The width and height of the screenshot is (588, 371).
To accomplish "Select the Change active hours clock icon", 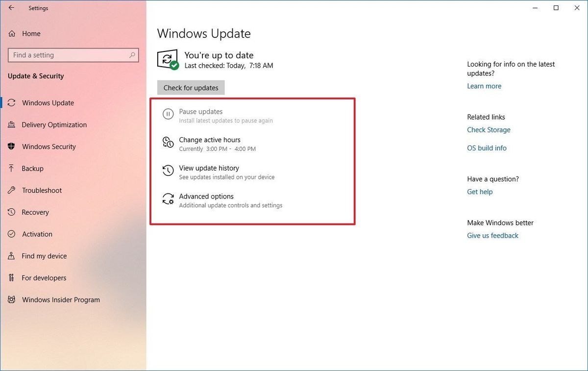I will pyautogui.click(x=168, y=143).
